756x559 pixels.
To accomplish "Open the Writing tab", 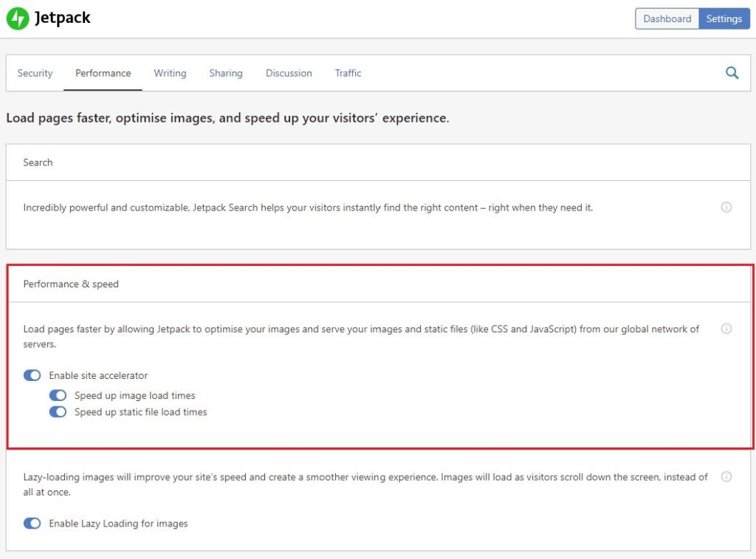I will (170, 73).
